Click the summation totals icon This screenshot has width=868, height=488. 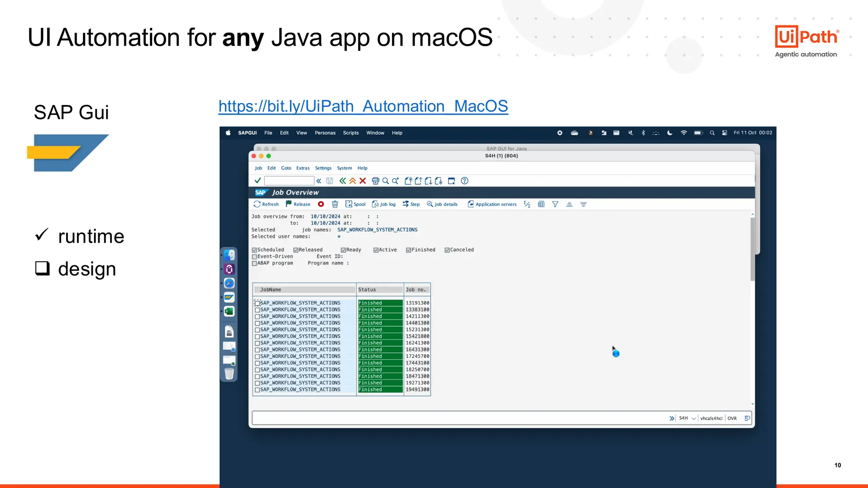coord(527,204)
